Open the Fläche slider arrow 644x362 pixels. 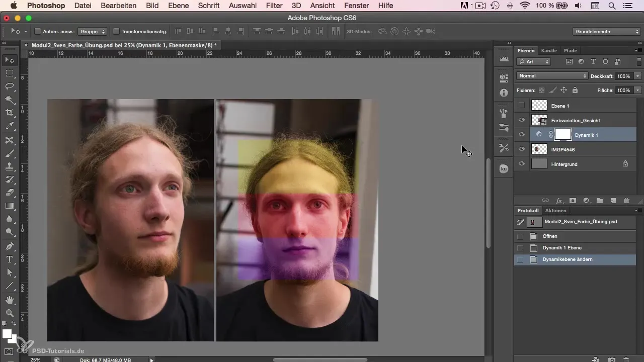pyautogui.click(x=637, y=90)
